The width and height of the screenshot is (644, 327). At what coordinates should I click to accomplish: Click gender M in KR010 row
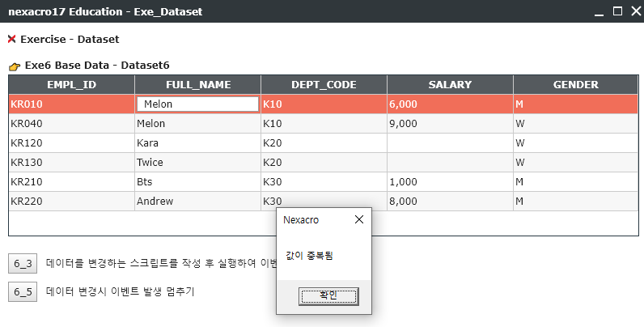click(x=576, y=104)
